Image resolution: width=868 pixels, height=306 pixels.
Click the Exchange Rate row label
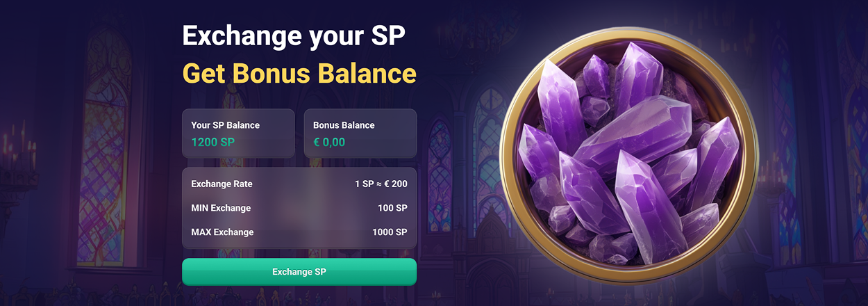point(222,184)
